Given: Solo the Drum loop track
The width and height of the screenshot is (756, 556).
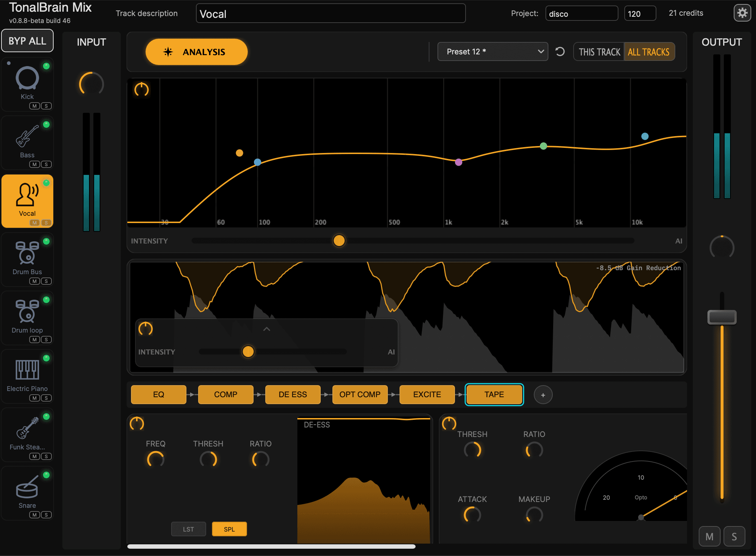Looking at the screenshot, I should coord(46,340).
